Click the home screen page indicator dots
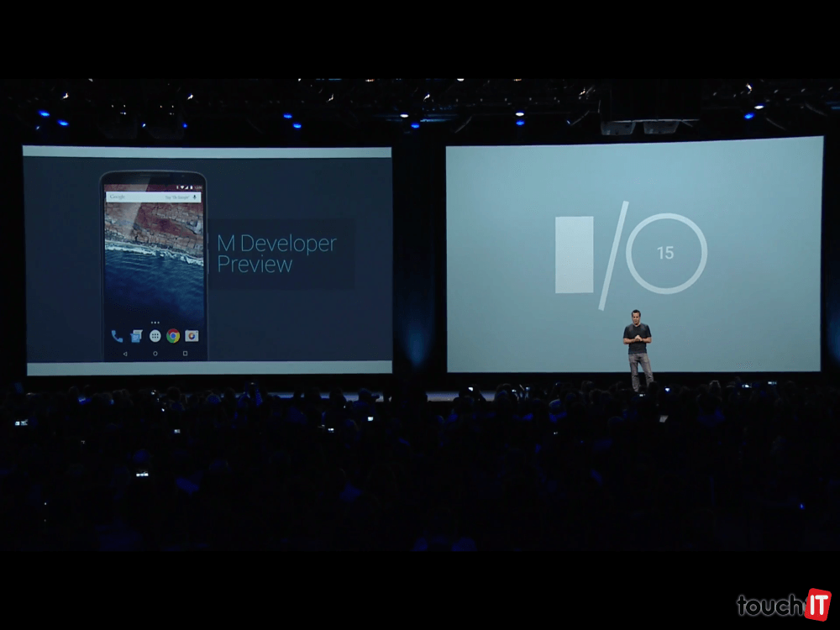 click(x=155, y=322)
